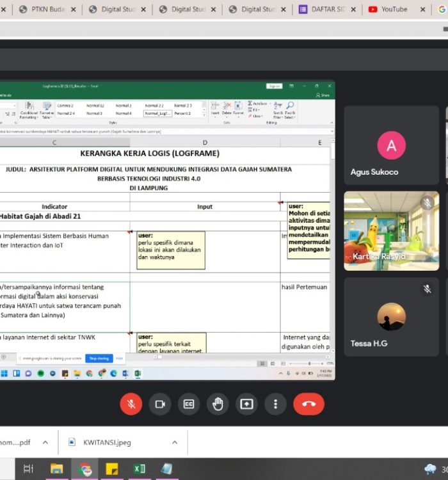Open Sticky Notes from the taskbar
The image size is (448, 480).
(x=111, y=468)
